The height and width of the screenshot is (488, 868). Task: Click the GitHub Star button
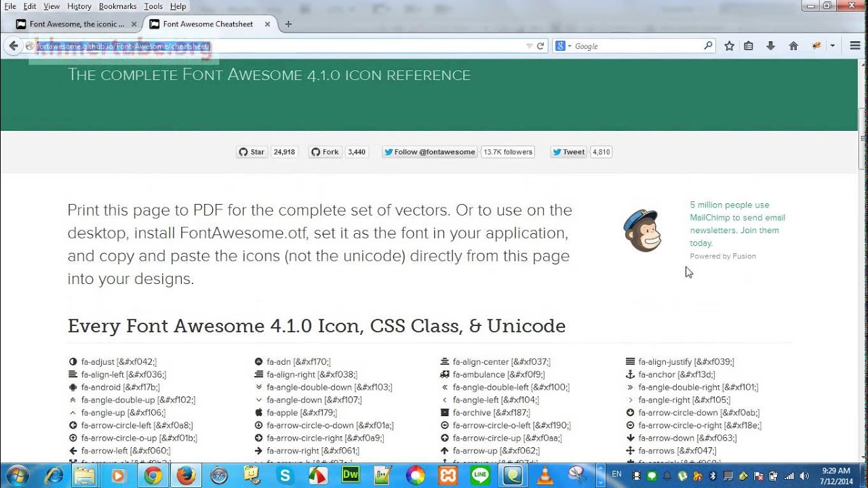point(252,152)
